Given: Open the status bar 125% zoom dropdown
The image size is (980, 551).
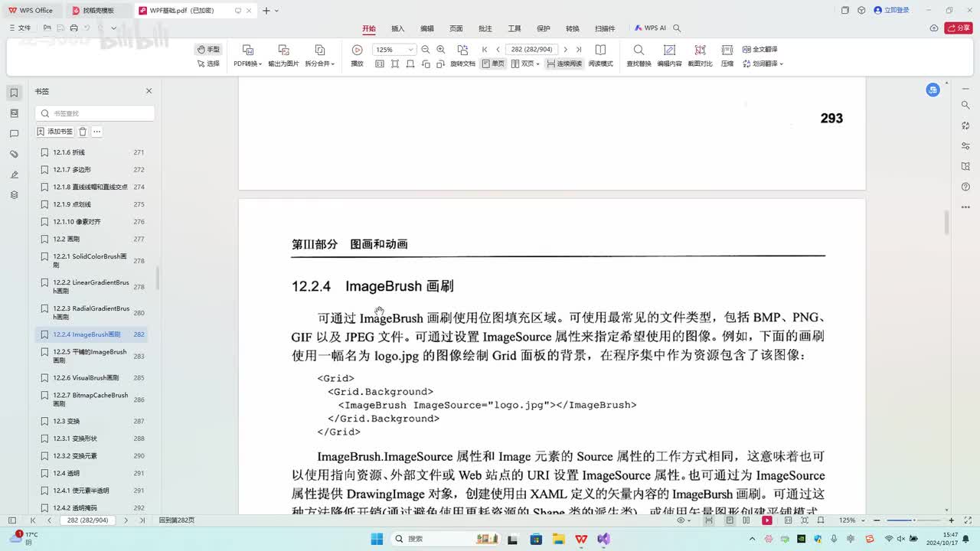Looking at the screenshot, I should click(x=851, y=520).
